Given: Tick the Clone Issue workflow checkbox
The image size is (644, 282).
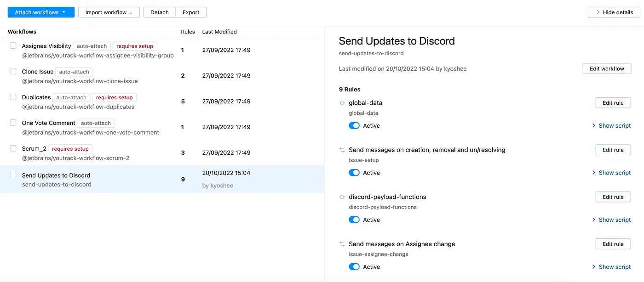Looking at the screenshot, I should 13,71.
